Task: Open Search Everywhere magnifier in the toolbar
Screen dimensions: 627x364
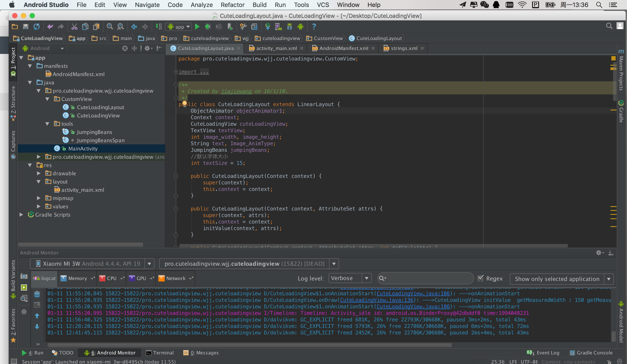Action: click(609, 26)
